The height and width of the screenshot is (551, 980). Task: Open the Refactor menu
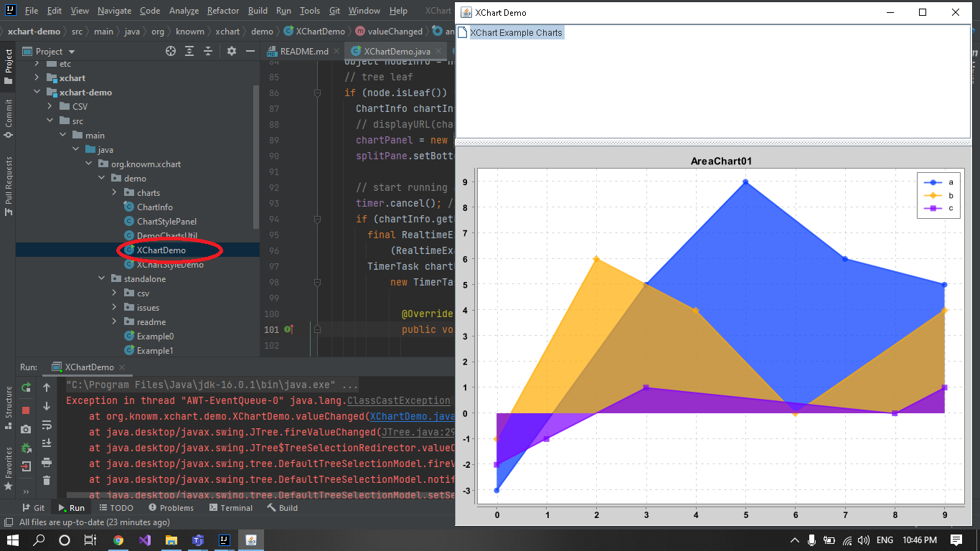pos(222,11)
